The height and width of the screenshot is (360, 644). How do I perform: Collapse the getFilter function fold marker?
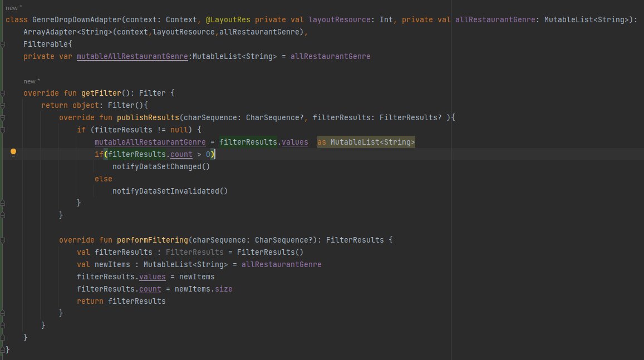2,93
